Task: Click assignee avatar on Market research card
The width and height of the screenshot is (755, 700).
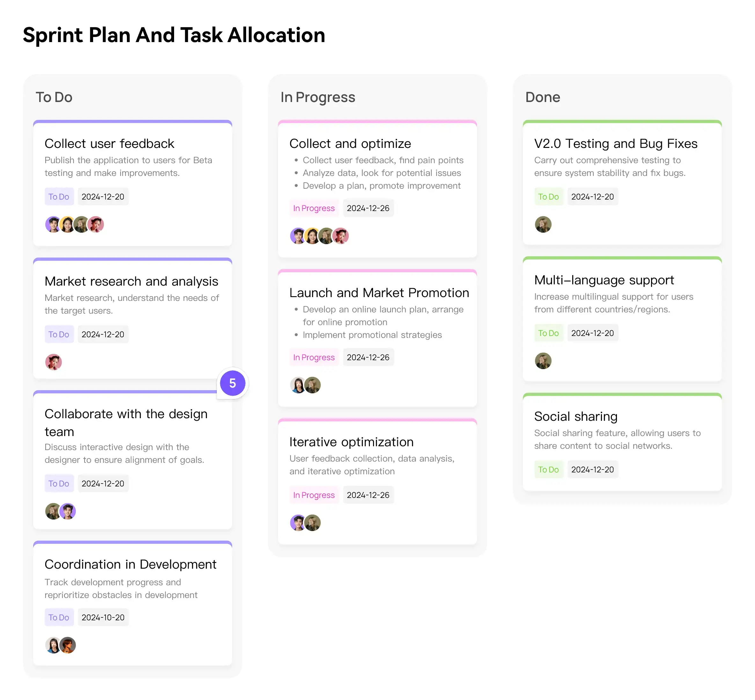Action: pyautogui.click(x=54, y=362)
